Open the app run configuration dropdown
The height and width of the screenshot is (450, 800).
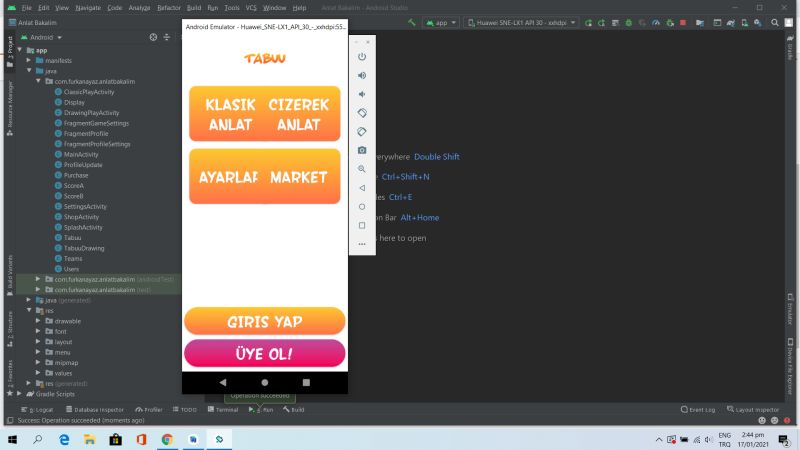441,22
